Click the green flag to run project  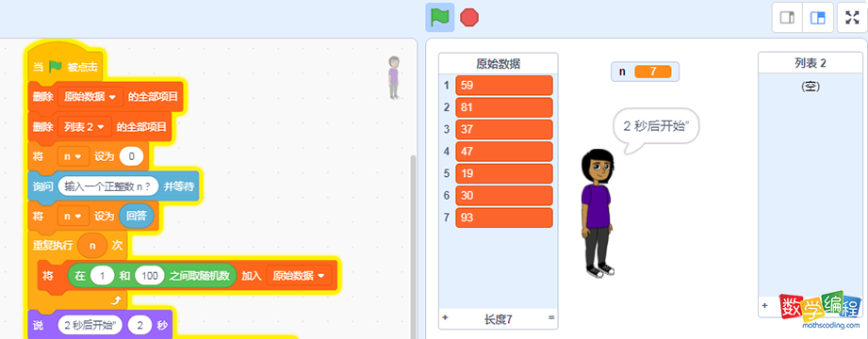439,17
